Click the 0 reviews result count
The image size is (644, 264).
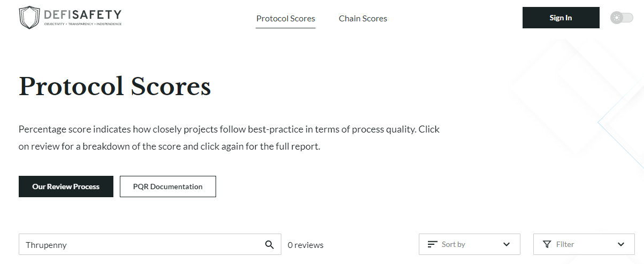click(x=305, y=245)
